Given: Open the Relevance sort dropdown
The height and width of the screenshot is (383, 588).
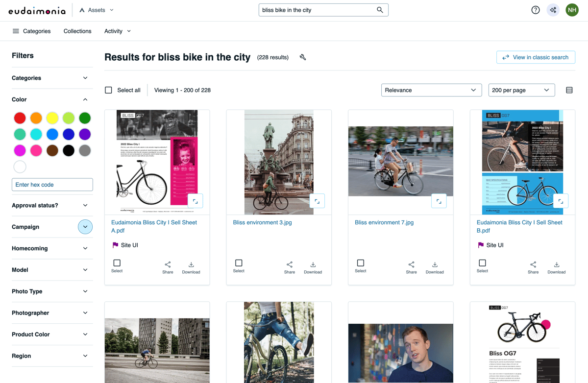Looking at the screenshot, I should (431, 90).
